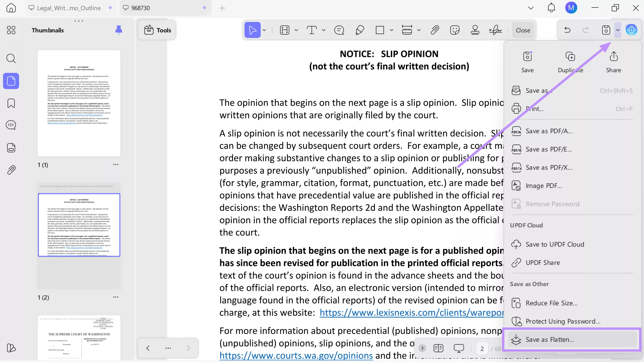644x362 pixels.
Task: Open the courts.wa.gov/opinions link
Action: click(296, 356)
